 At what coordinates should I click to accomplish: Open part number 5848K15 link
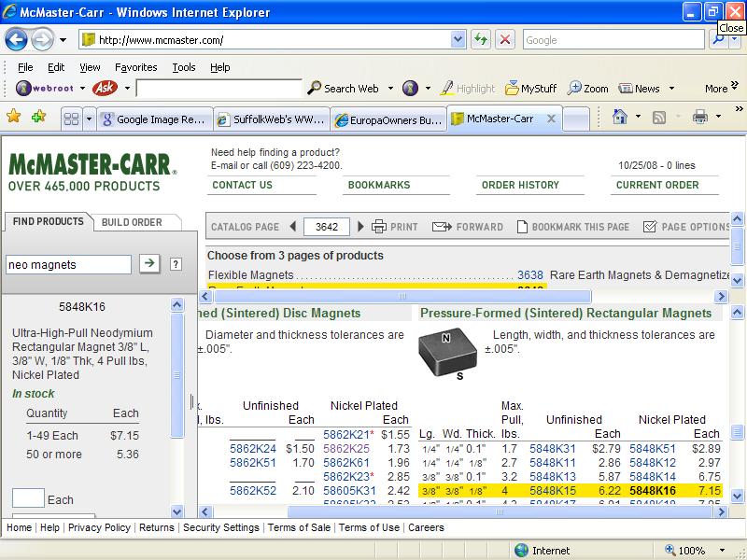[x=553, y=490]
